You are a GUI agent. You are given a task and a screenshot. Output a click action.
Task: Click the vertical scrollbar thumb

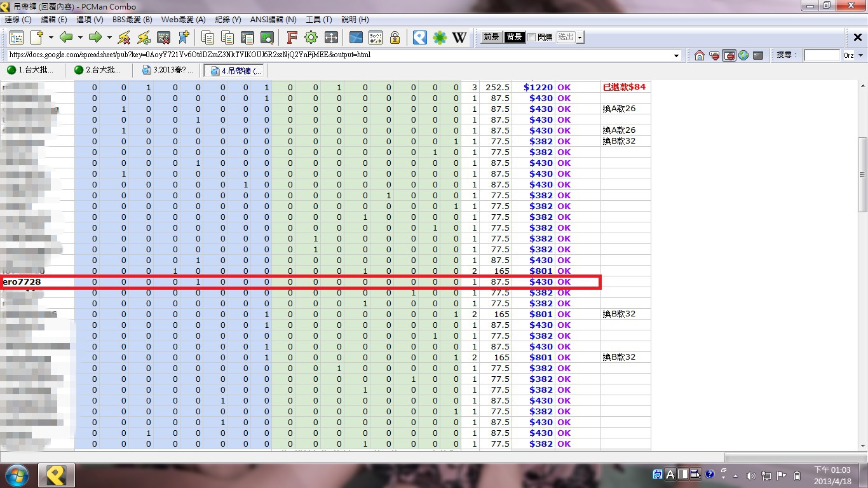[862, 175]
